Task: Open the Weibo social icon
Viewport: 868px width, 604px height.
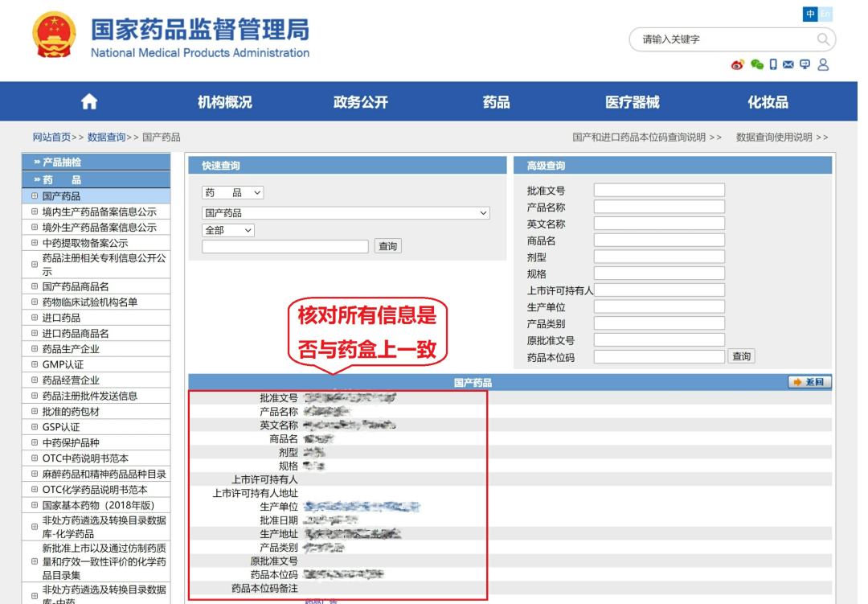Action: pos(738,65)
